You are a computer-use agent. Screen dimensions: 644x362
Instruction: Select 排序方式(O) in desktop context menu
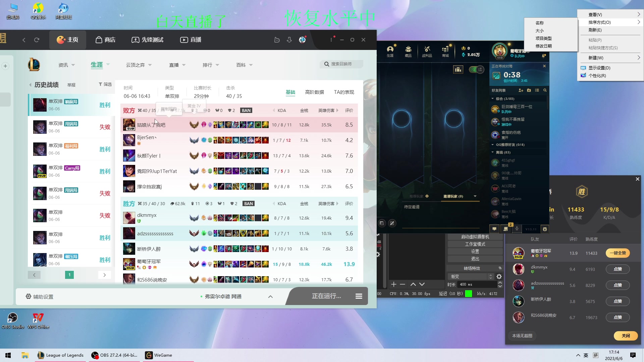click(610, 22)
